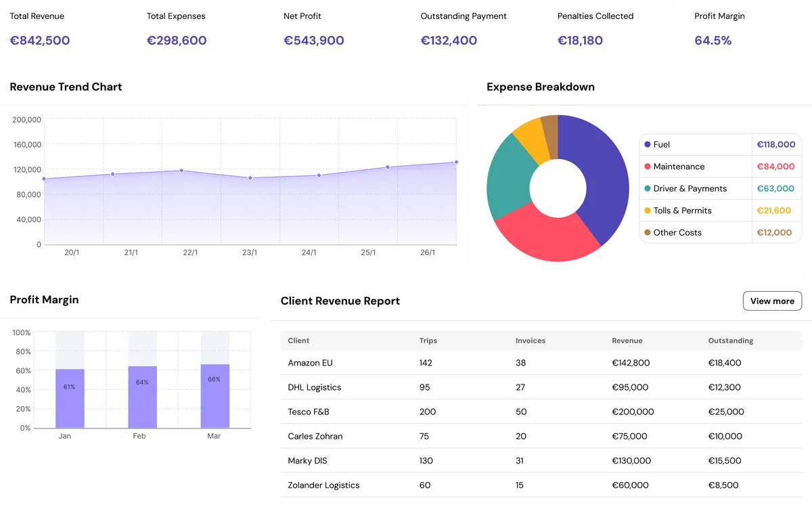The width and height of the screenshot is (812, 507).
Task: Sort the table by Revenue column
Action: [627, 340]
